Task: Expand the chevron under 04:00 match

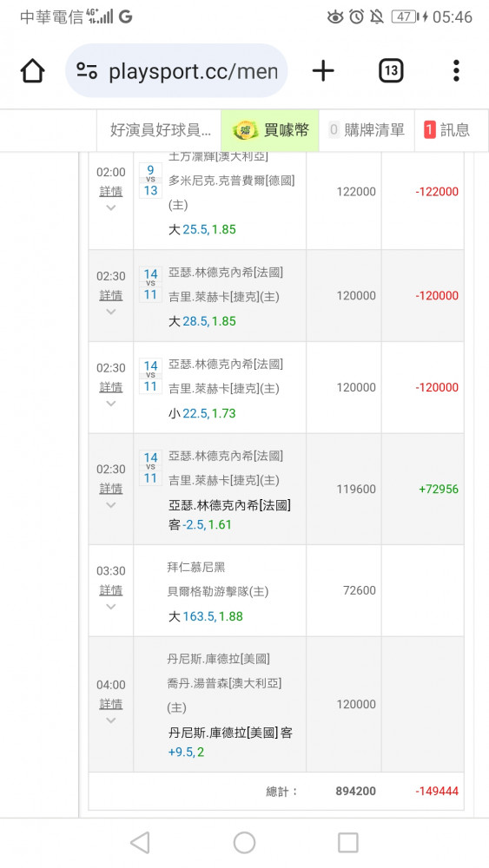Action: coord(111,720)
